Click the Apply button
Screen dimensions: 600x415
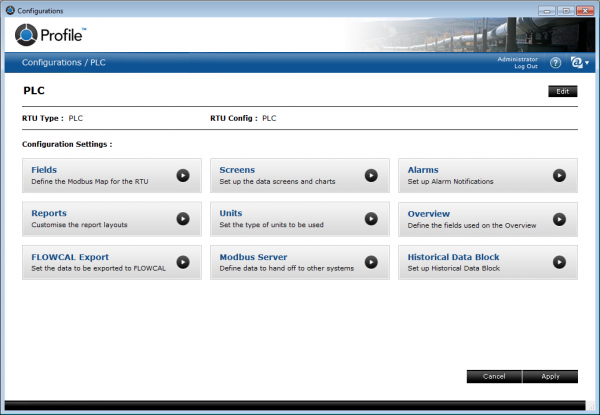pyautogui.click(x=550, y=376)
